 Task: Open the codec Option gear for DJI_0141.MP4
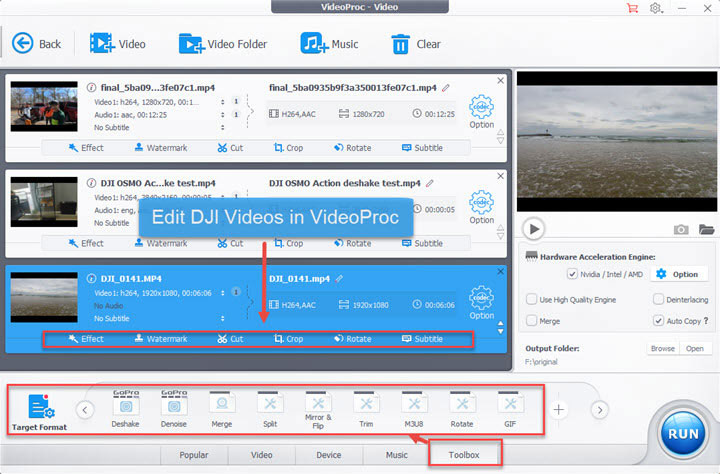point(482,297)
